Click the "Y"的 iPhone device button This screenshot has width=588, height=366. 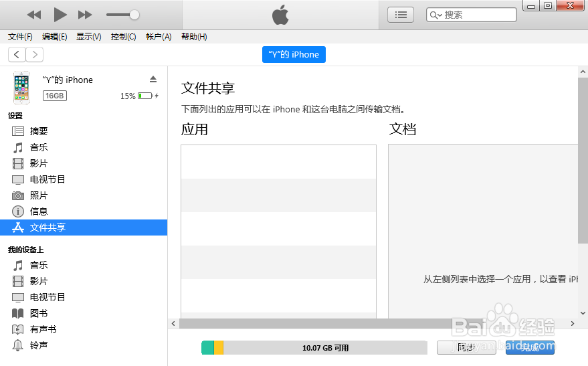pyautogui.click(x=294, y=54)
